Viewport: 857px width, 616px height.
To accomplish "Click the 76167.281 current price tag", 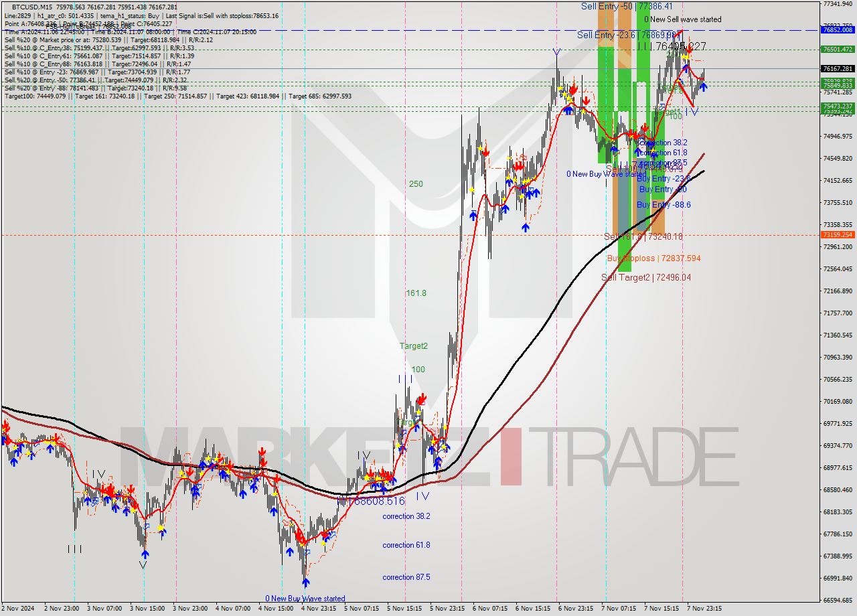I will 838,69.
